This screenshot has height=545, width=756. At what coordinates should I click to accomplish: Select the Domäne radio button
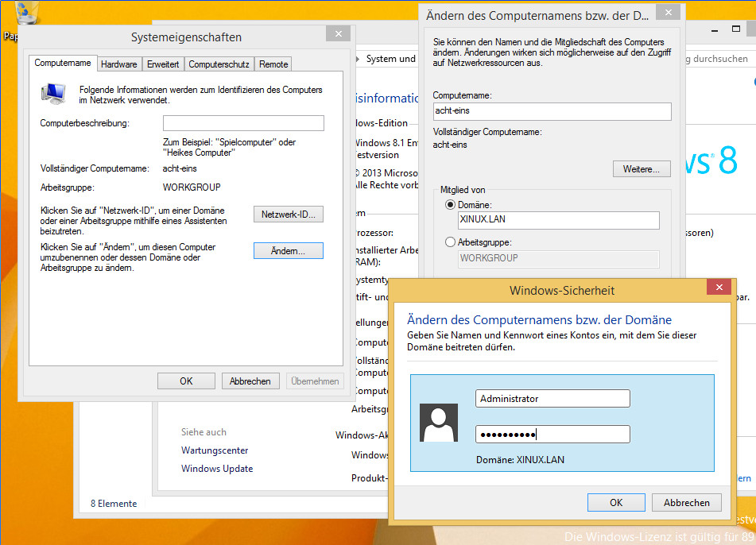(451, 204)
